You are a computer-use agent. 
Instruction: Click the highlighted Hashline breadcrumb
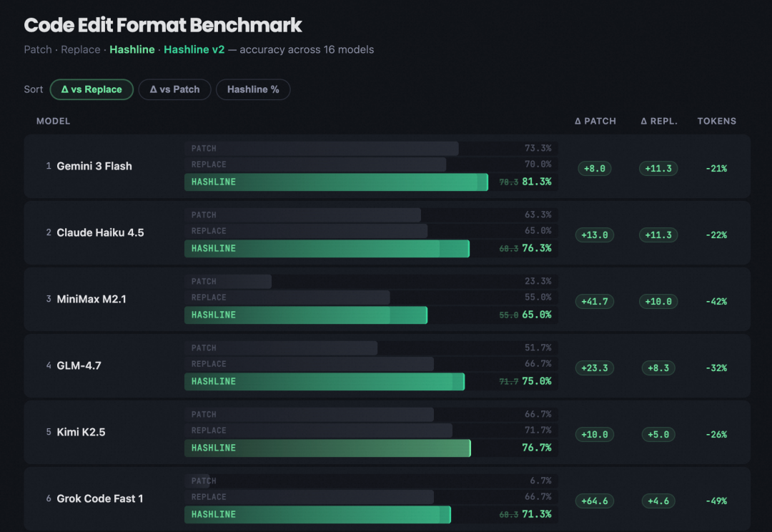pyautogui.click(x=132, y=49)
